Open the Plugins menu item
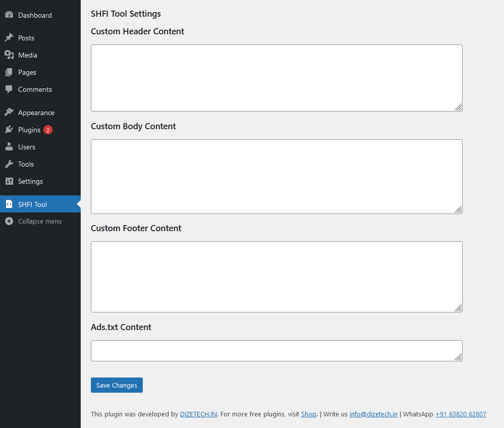 coord(29,130)
